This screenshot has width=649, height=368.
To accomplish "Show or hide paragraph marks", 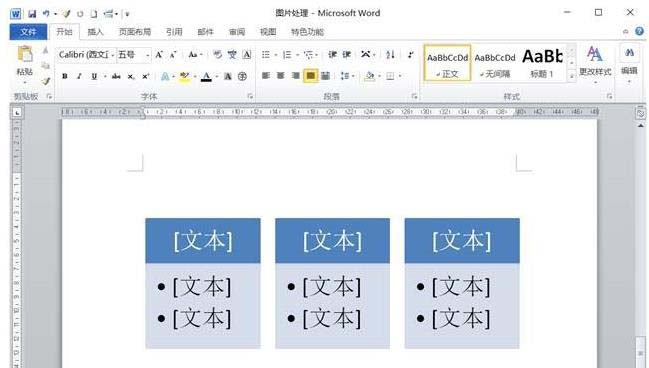I will point(410,55).
